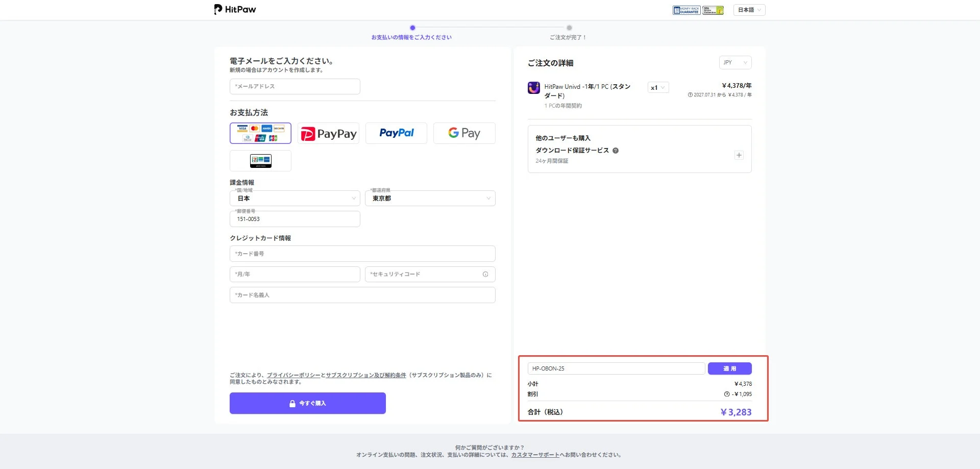This screenshot has height=469, width=980.
Task: Open the JPY currency dropdown
Action: 735,62
